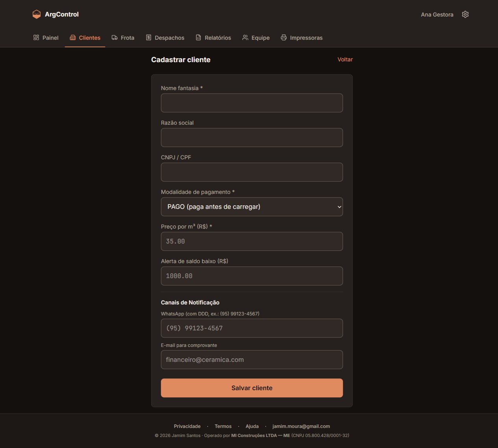The width and height of the screenshot is (498, 448).
Task: Open settings via the gear icon
Action: pyautogui.click(x=465, y=15)
